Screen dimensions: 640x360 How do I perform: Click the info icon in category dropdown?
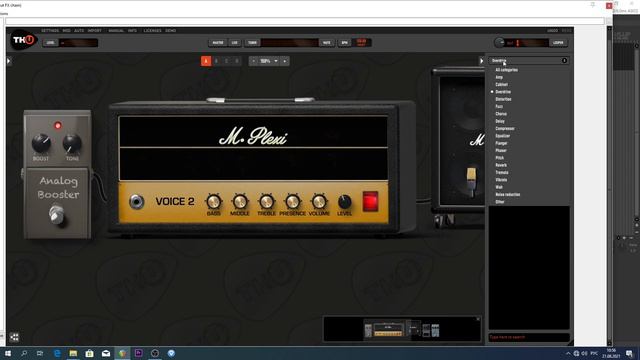(564, 60)
